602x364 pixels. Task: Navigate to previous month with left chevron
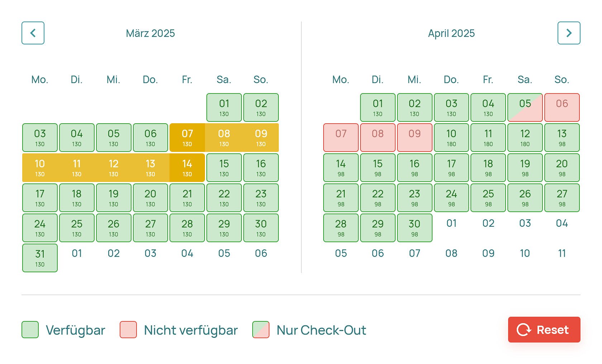[33, 33]
